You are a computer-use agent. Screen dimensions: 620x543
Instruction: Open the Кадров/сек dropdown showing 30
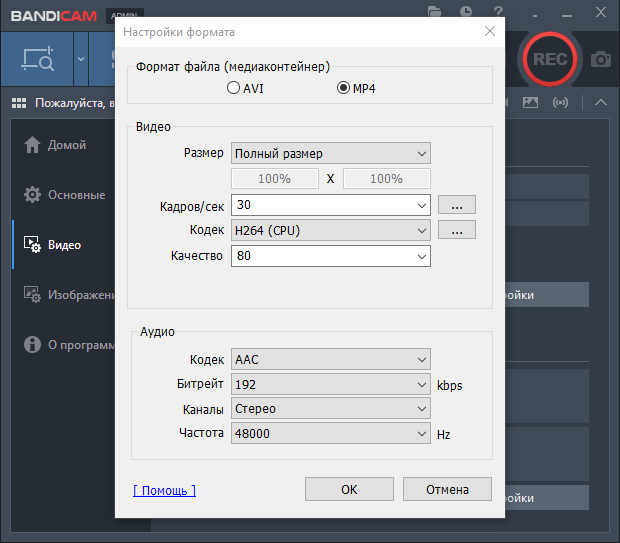pos(331,205)
